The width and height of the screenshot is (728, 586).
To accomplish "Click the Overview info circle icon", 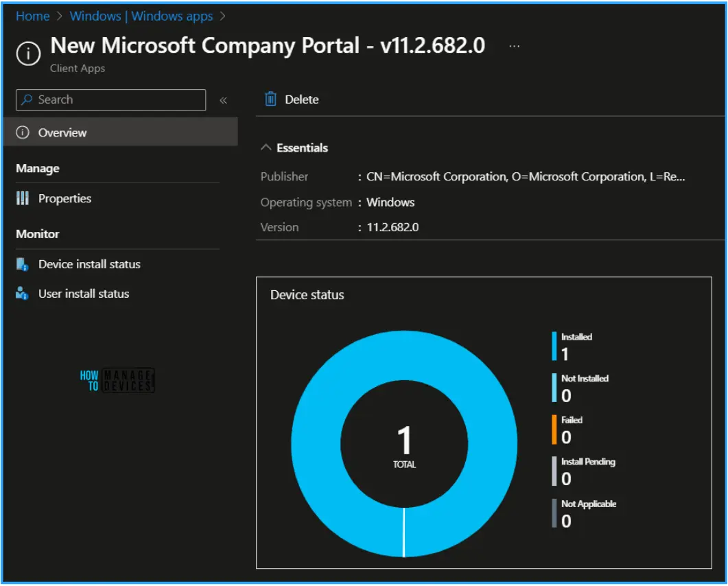I will (x=22, y=132).
